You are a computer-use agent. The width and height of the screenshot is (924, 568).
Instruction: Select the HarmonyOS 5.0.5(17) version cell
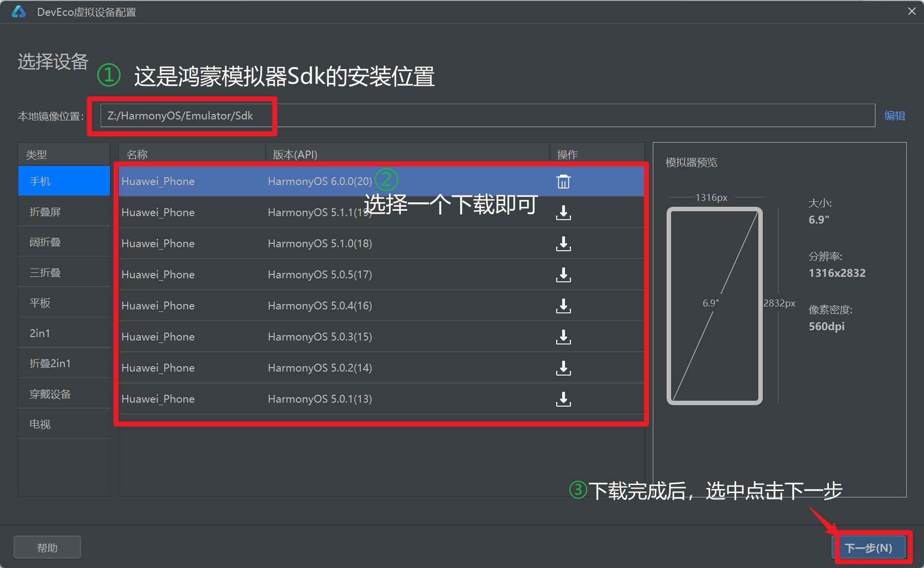pyautogui.click(x=320, y=274)
